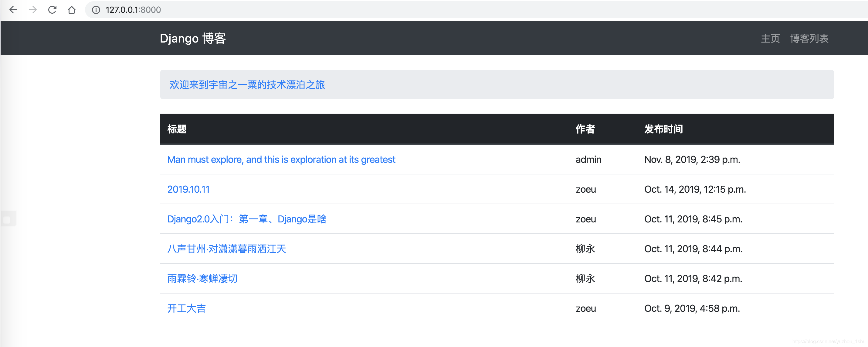
Task: View site information icon in address bar
Action: coord(96,10)
